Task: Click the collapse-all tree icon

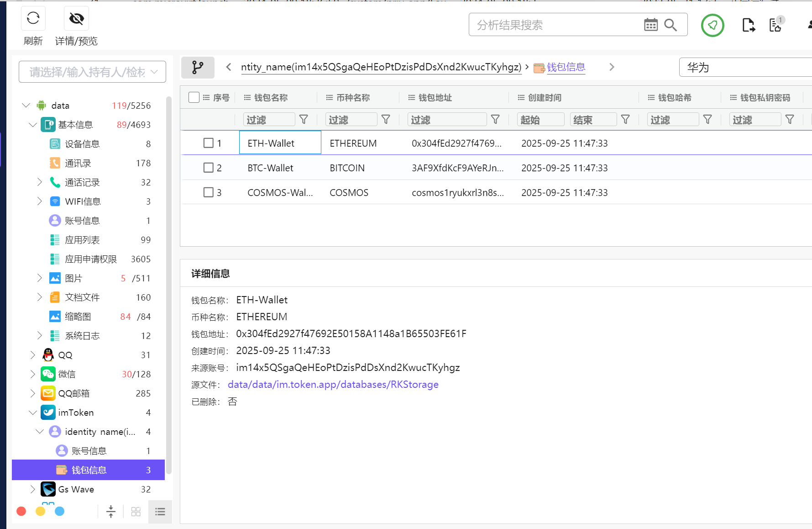Action: coord(111,512)
